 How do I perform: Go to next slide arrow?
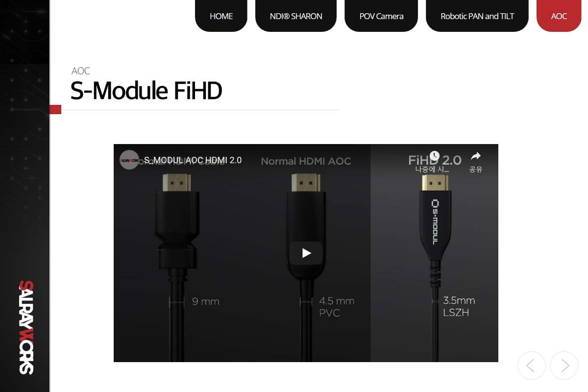[x=564, y=366]
